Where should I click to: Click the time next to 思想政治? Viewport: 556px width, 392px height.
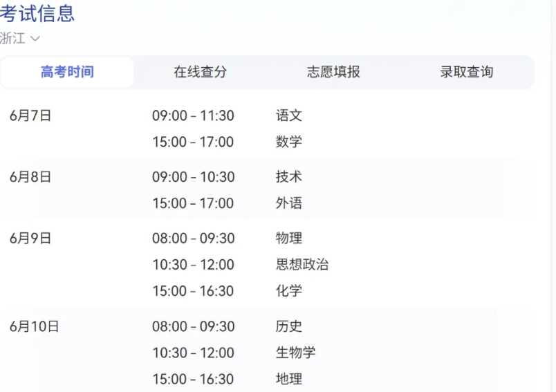coord(193,264)
